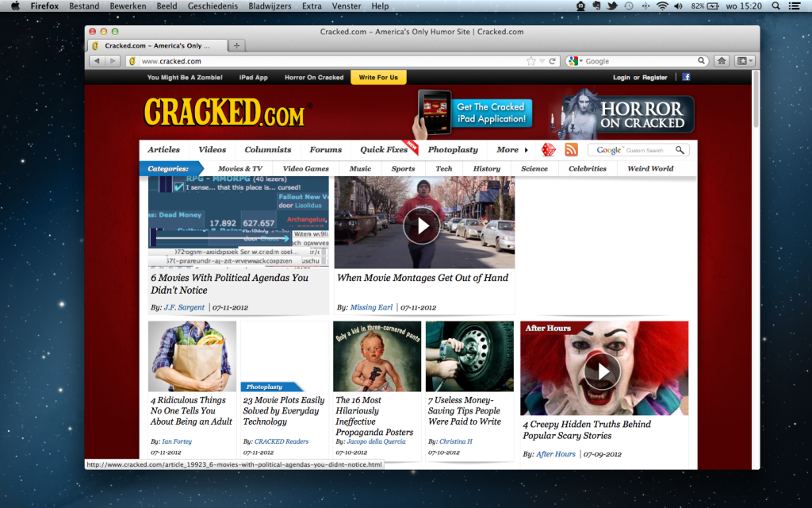The height and width of the screenshot is (508, 812).
Task: Click the volume icon in menu bar
Action: (679, 6)
